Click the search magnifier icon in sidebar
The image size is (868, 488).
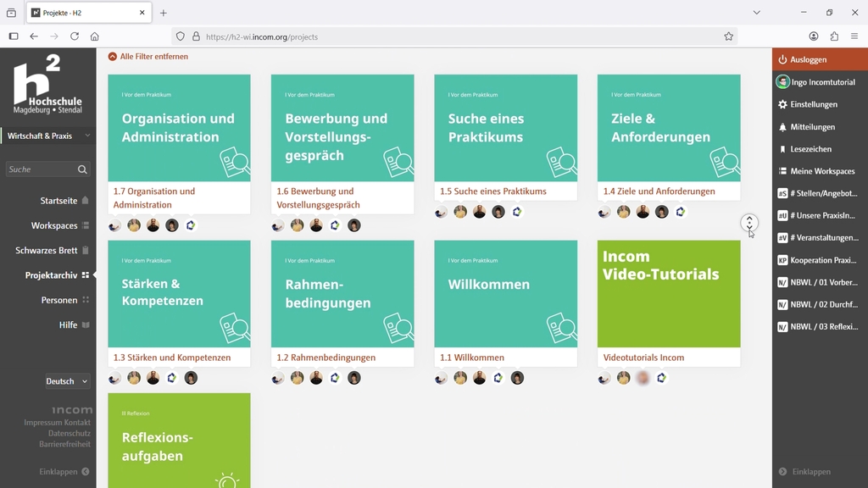82,169
